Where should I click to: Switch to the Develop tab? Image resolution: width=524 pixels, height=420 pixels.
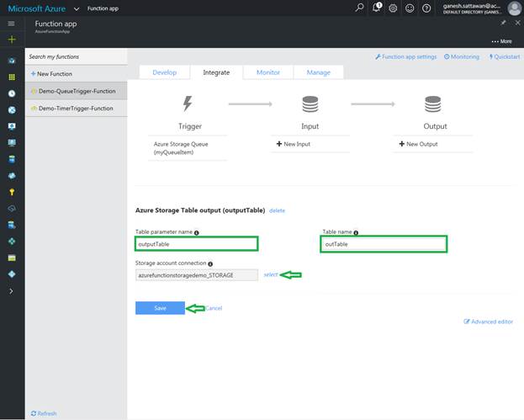coord(164,72)
